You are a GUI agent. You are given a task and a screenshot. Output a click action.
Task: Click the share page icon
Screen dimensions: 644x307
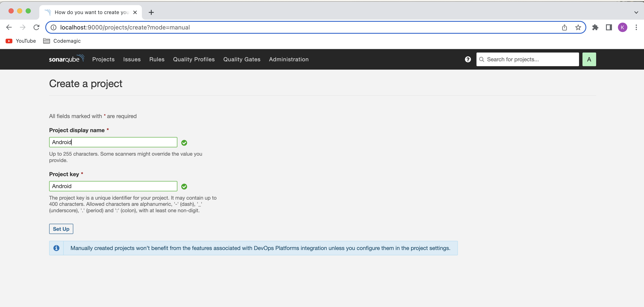click(564, 27)
